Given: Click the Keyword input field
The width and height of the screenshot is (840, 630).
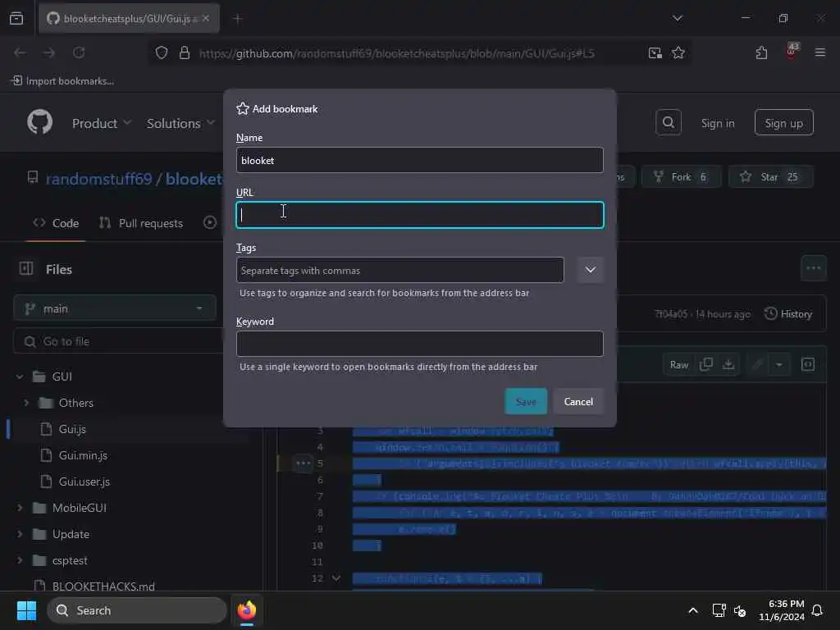Looking at the screenshot, I should (x=419, y=344).
